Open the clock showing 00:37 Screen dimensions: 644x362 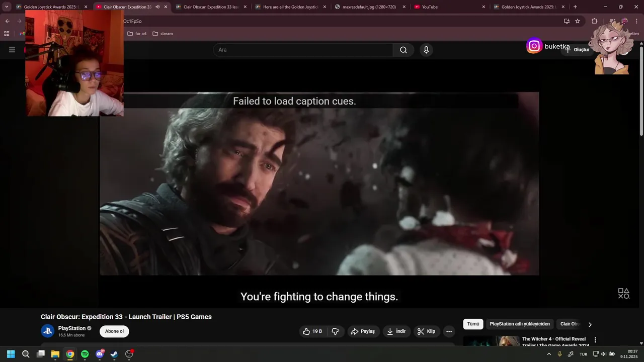[x=629, y=354]
